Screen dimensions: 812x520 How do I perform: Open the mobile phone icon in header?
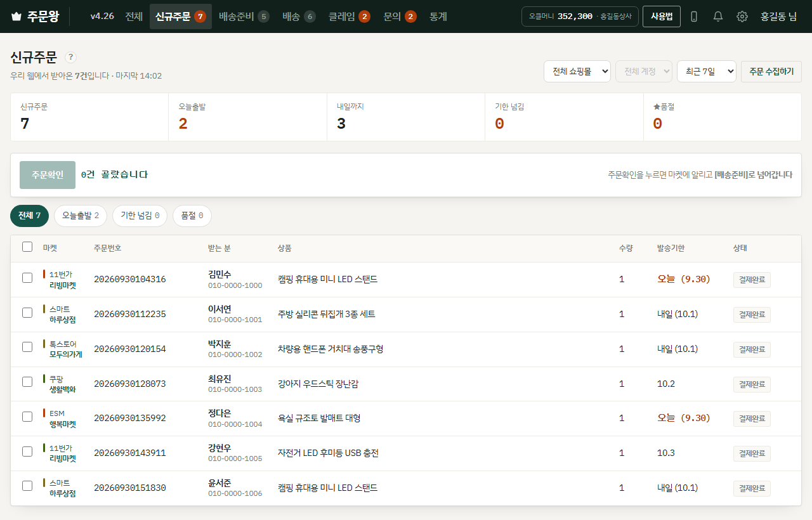pos(694,16)
